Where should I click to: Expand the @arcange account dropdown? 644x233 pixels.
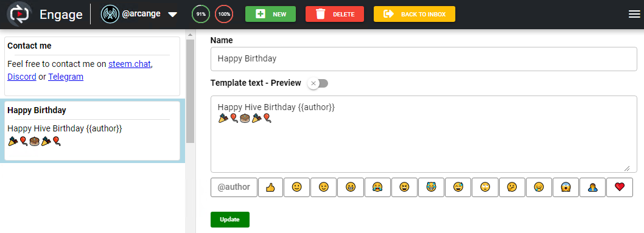tap(173, 15)
